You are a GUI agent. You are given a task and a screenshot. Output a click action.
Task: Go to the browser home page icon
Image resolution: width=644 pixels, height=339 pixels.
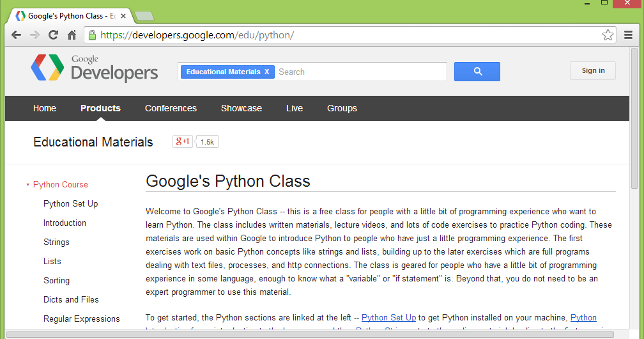pos(72,35)
